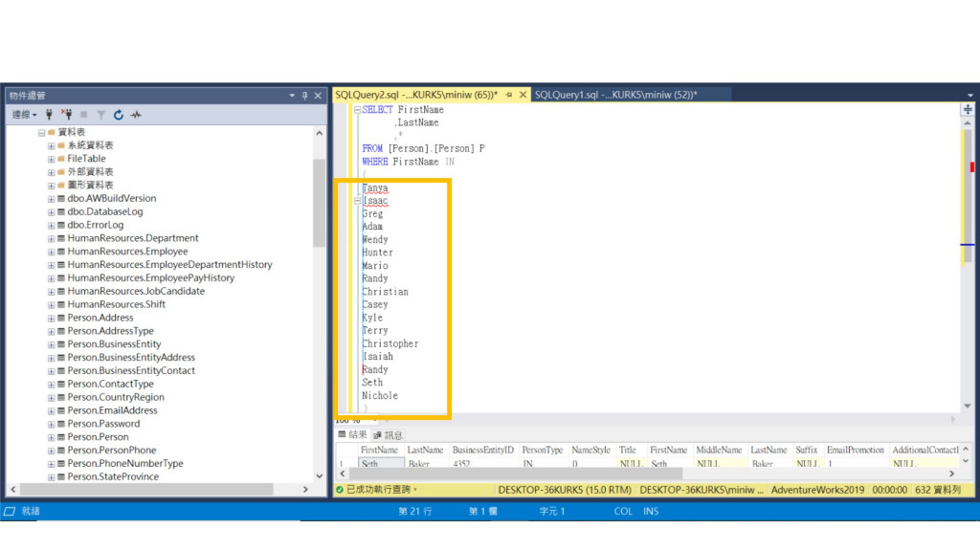Click table icon beside Person.AddressType
980x551 pixels.
(x=61, y=331)
